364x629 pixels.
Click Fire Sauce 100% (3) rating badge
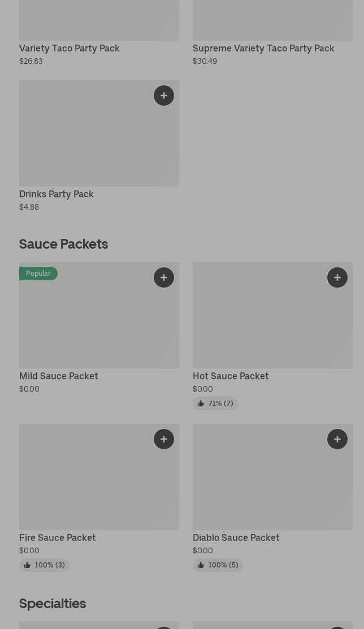(44, 565)
